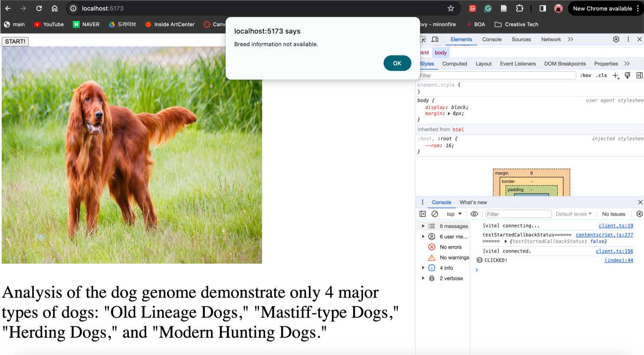Screen dimensions: 644x355
Task: Switch to the Network tab in DevTools
Action: pos(551,40)
